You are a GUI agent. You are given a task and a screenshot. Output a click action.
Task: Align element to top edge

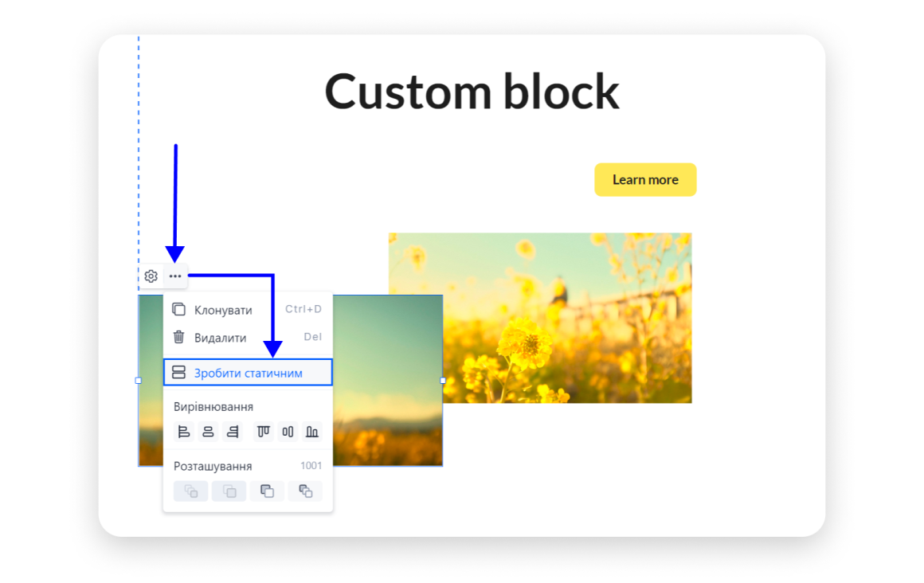264,432
